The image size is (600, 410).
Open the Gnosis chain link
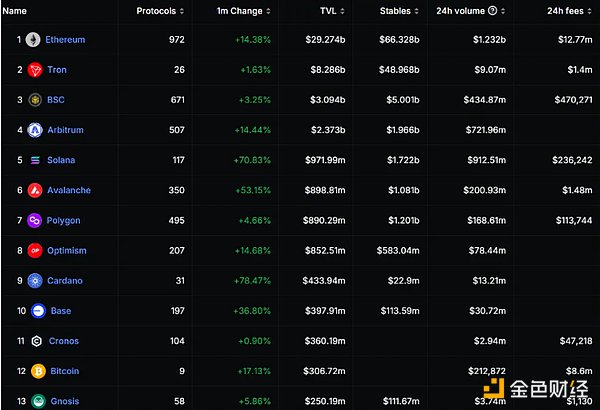(x=63, y=401)
